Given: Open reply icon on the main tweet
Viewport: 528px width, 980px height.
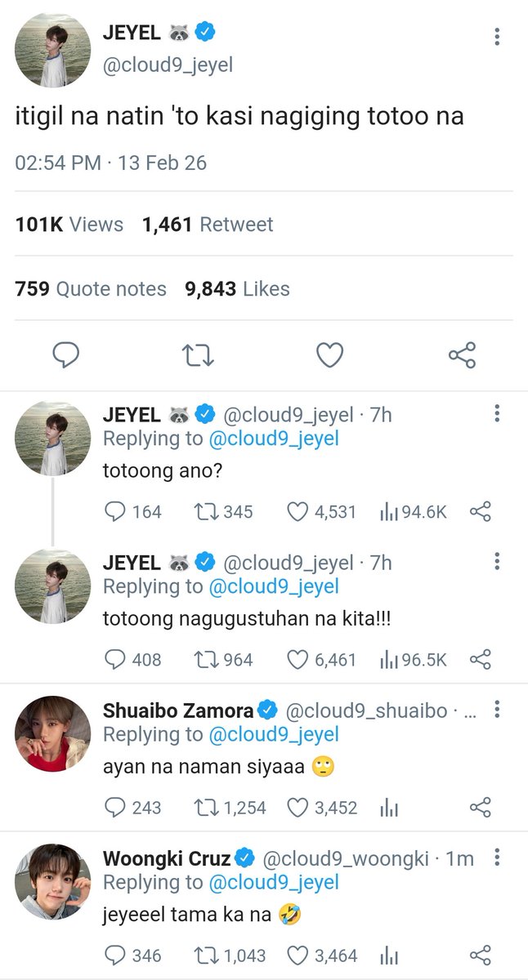Looking at the screenshot, I should coord(65,355).
